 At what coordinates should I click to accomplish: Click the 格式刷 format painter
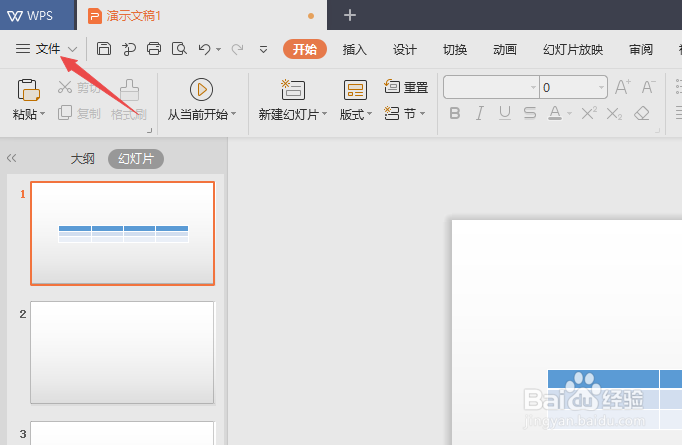[129, 100]
